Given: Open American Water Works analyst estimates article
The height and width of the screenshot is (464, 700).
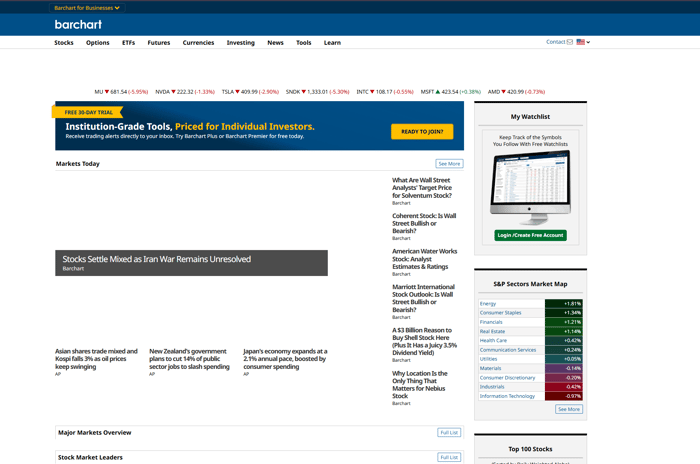Looking at the screenshot, I should point(425,259).
